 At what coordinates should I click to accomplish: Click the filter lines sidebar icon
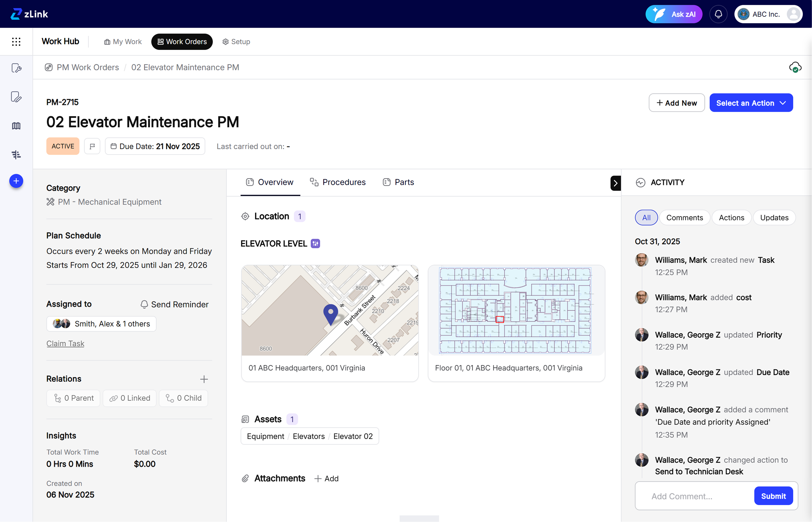coord(16,154)
